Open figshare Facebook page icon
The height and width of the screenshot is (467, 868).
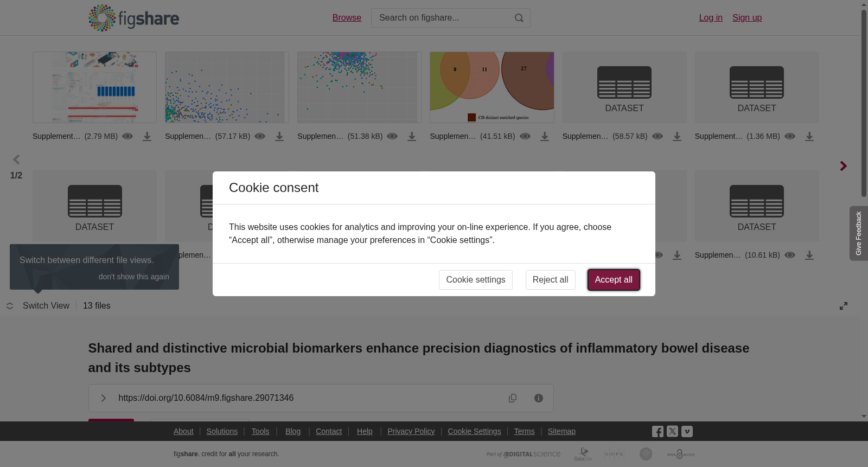pyautogui.click(x=658, y=432)
